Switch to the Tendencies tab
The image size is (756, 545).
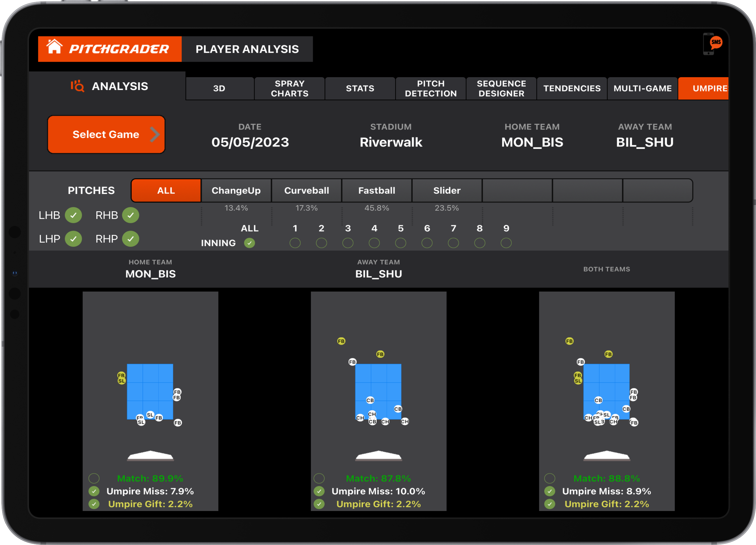tap(572, 88)
